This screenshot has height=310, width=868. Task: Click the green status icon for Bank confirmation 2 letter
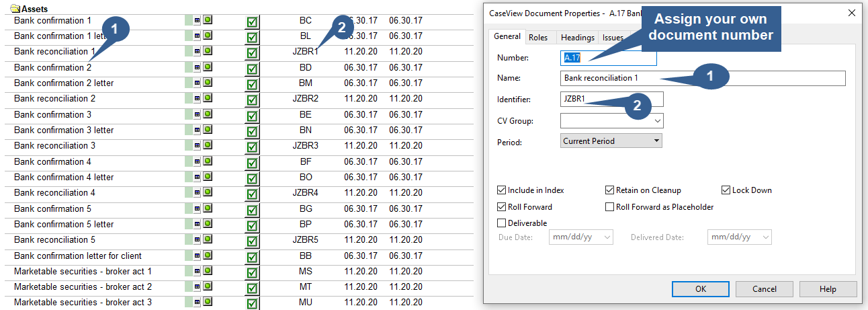click(208, 82)
